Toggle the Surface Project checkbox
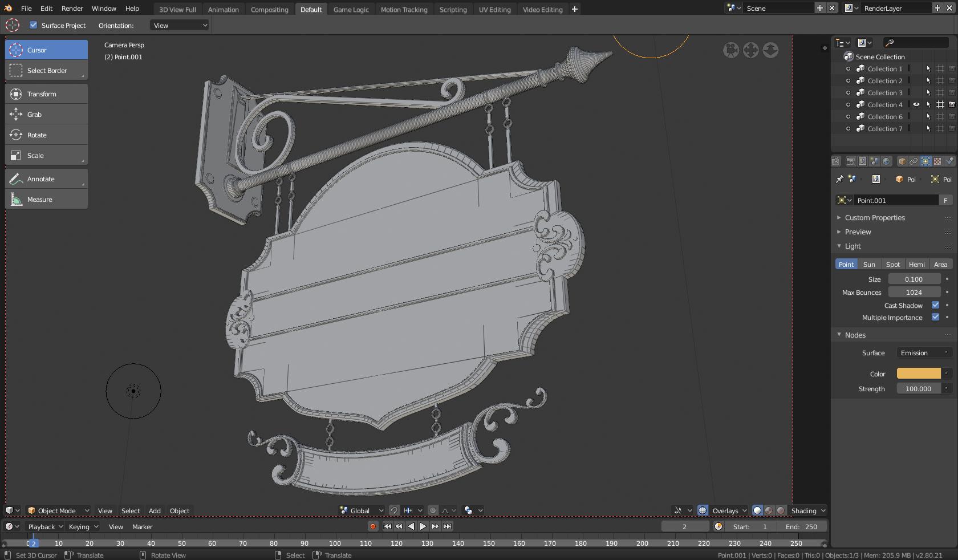 33,25
